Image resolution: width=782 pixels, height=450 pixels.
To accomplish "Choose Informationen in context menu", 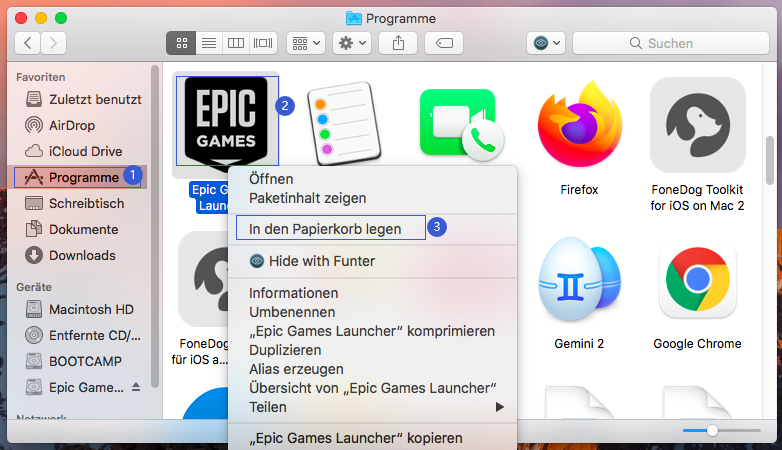I will [293, 293].
